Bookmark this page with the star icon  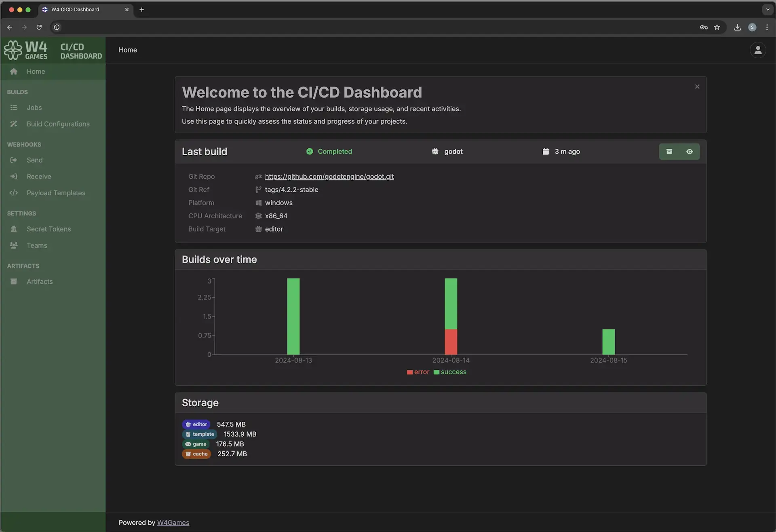pyautogui.click(x=717, y=27)
